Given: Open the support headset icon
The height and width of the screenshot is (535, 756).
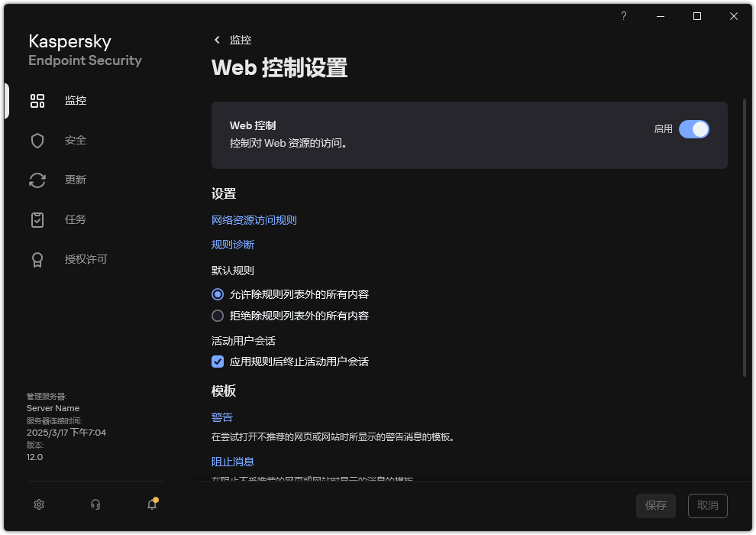Looking at the screenshot, I should point(95,504).
